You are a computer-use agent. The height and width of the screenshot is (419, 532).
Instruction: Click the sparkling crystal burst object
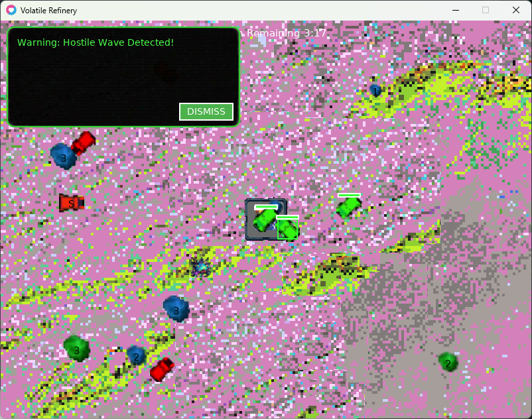click(x=201, y=267)
